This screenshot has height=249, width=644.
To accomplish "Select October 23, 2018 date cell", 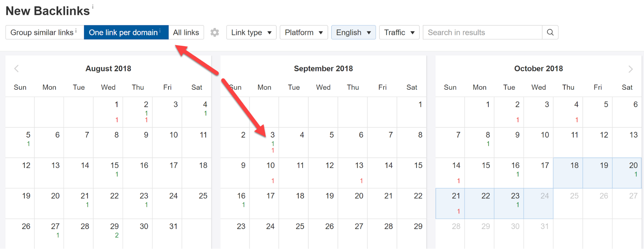I will click(509, 203).
